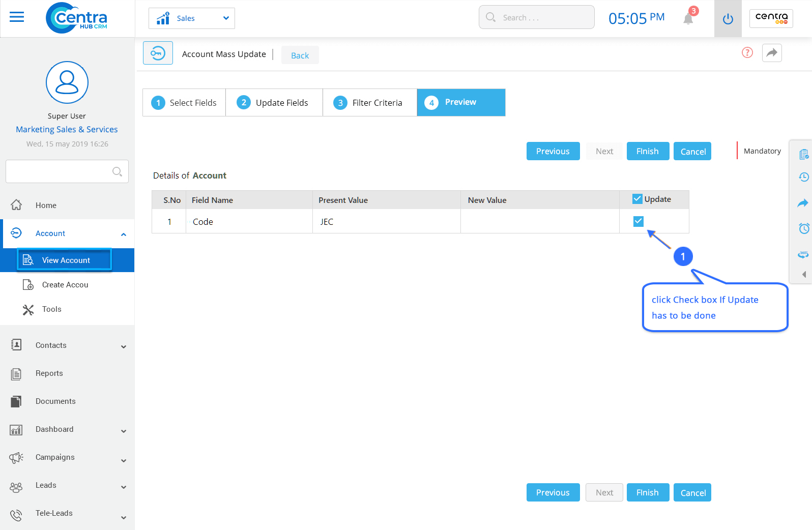This screenshot has width=812, height=530.
Task: Click the Account Mass Update key icon
Action: click(x=158, y=53)
